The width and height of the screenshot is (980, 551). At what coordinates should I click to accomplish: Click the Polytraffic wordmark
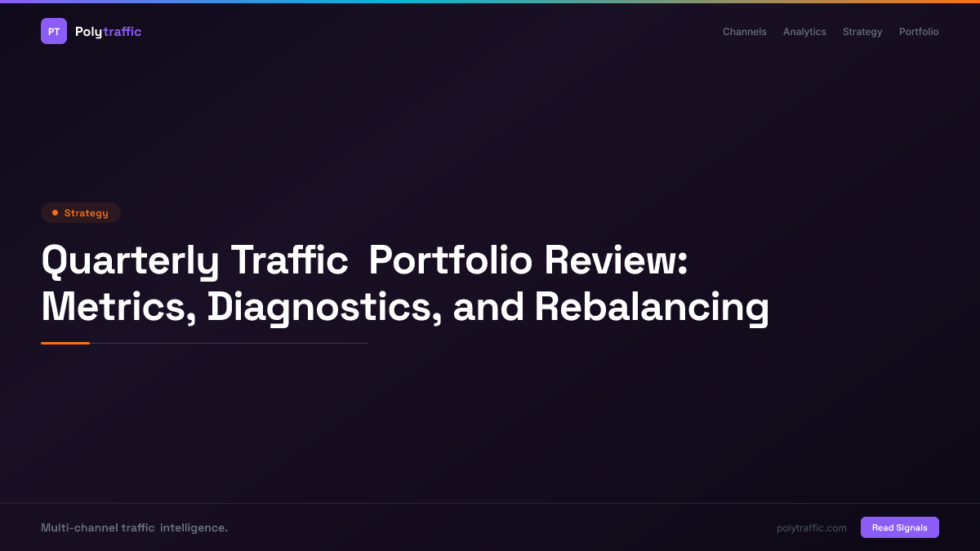point(108,31)
